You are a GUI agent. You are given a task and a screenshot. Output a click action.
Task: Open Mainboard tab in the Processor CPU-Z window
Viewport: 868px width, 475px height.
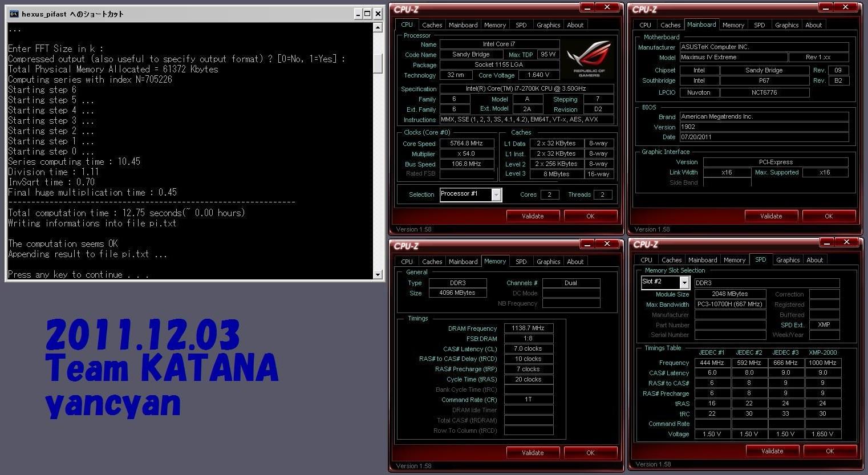coord(463,25)
